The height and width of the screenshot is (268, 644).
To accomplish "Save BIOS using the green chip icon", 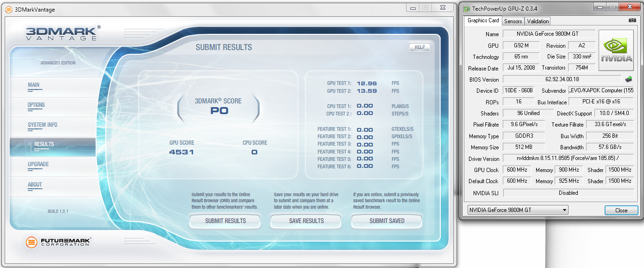I will (629, 79).
